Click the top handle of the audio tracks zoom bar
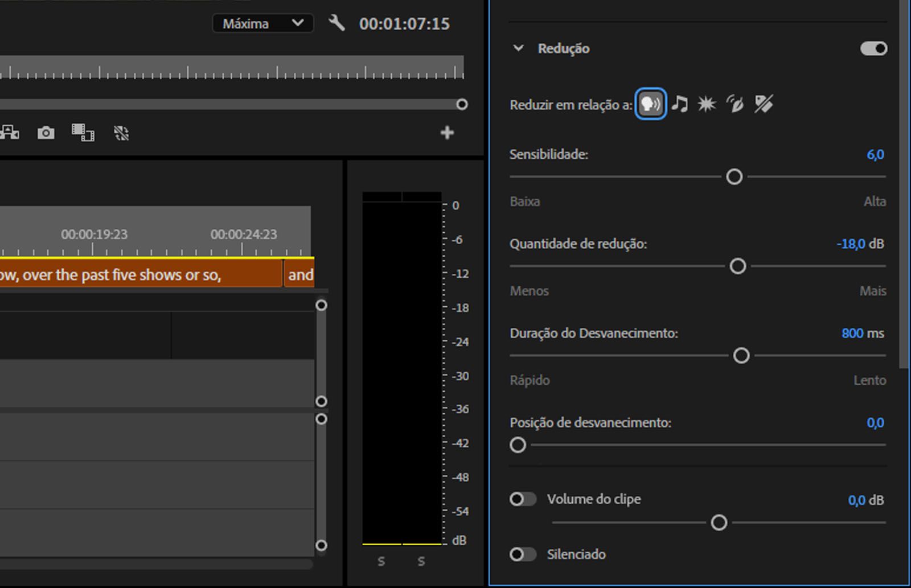 point(321,418)
